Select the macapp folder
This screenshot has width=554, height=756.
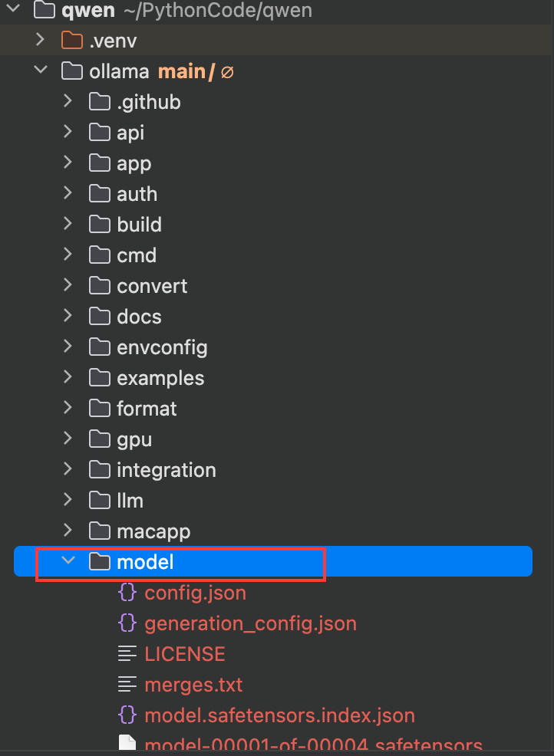153,531
